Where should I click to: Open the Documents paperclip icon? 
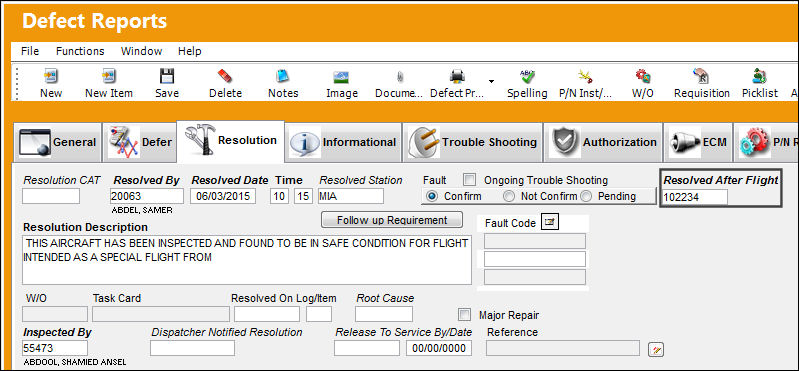(x=399, y=76)
